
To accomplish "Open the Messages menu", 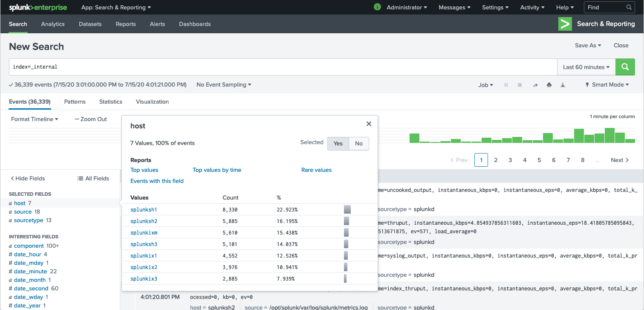I will point(454,7).
